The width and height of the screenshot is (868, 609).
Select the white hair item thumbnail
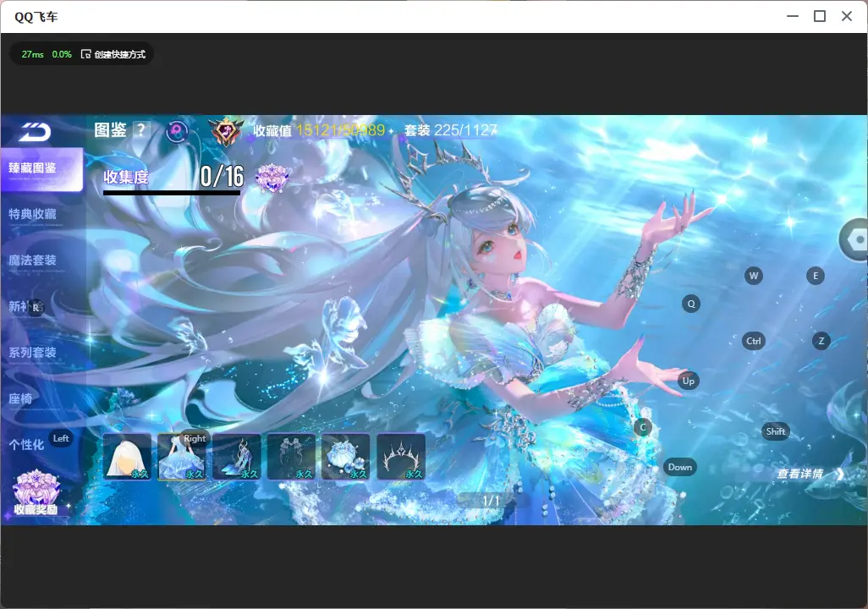(x=127, y=456)
